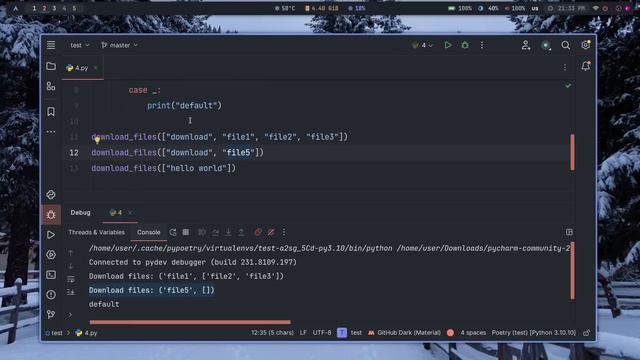Click test breadcrumb in status bar
This screenshot has height=360, width=640.
pos(54,333)
